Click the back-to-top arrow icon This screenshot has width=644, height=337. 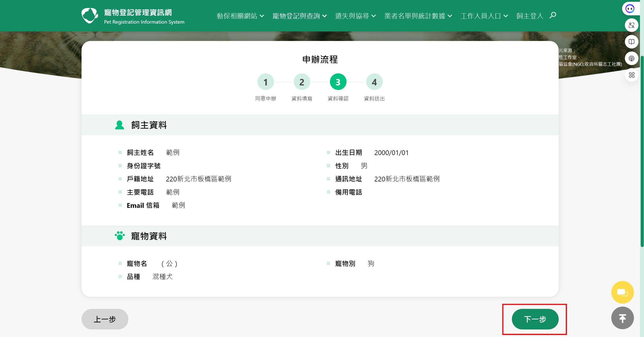[622, 318]
